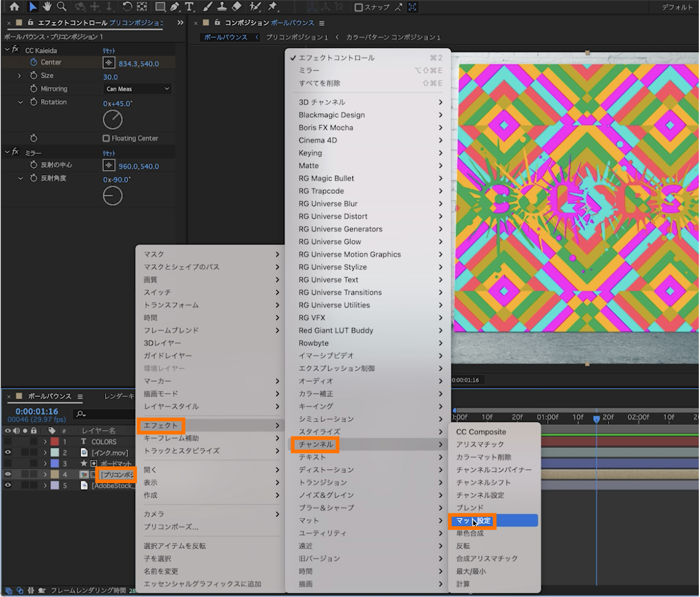Click リセット reset link for CC Kaleida

tap(109, 51)
